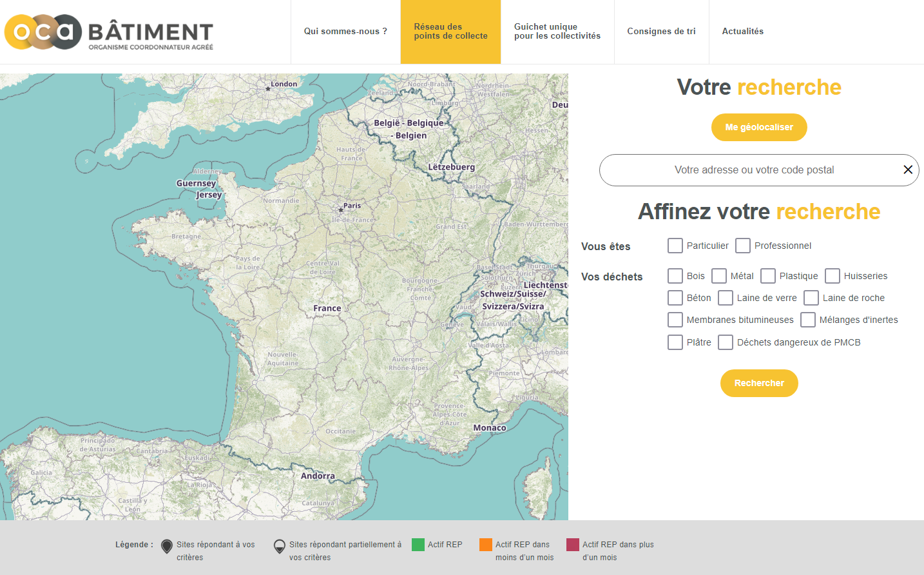924x575 pixels.
Task: Clear the address field with the X icon
Action: point(908,170)
